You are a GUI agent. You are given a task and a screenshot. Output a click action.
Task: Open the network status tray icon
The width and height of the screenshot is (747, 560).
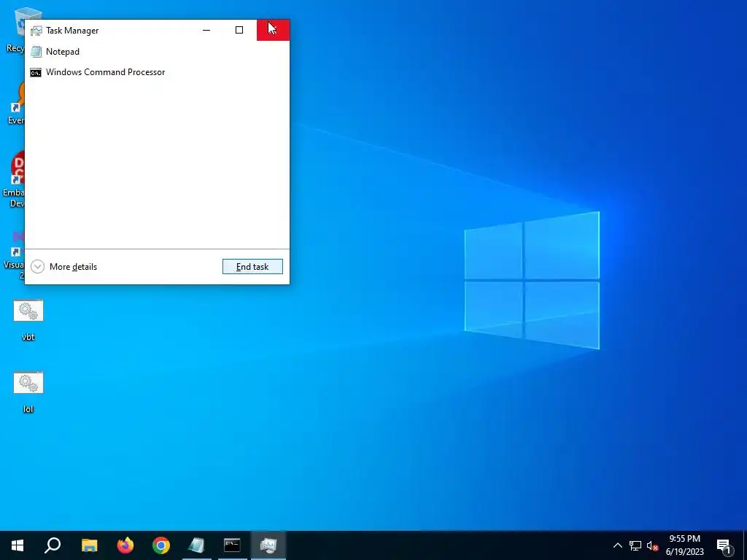(x=635, y=545)
